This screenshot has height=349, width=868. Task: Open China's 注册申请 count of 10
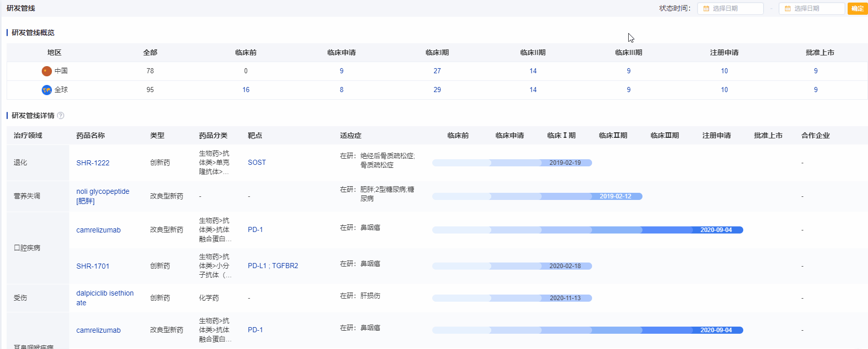click(724, 71)
